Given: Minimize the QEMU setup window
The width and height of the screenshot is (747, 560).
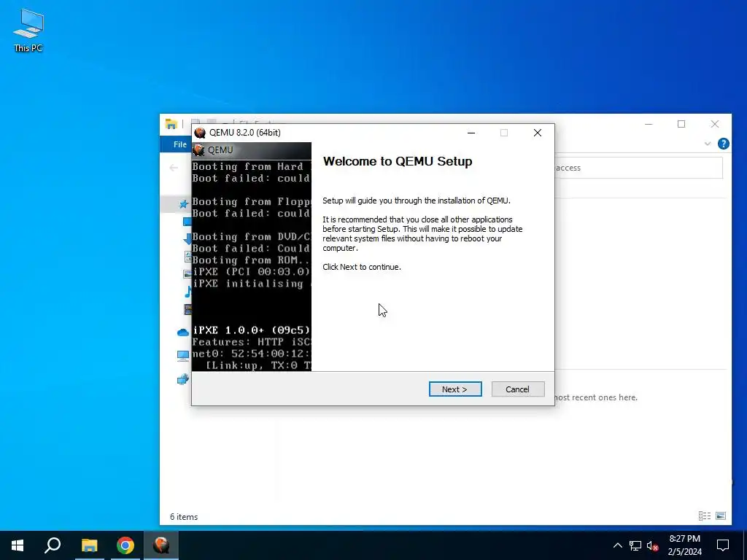Looking at the screenshot, I should [471, 133].
